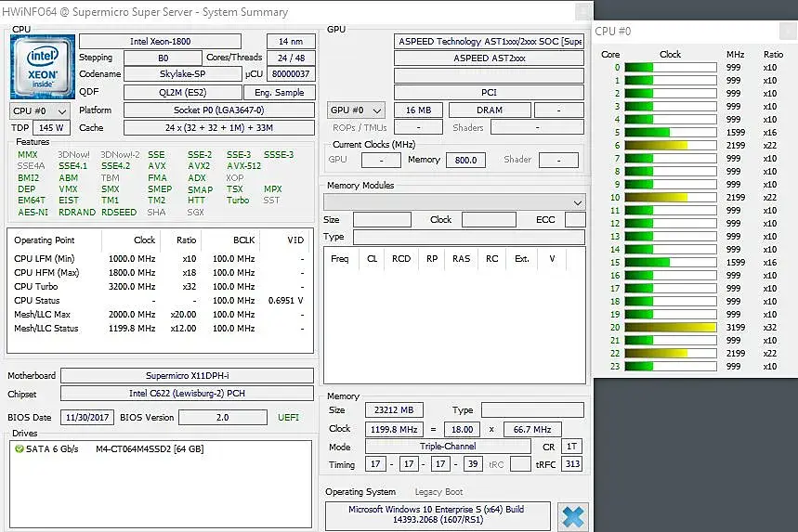Click the BIOS Date field
The height and width of the screenshot is (532, 798).
tap(87, 418)
